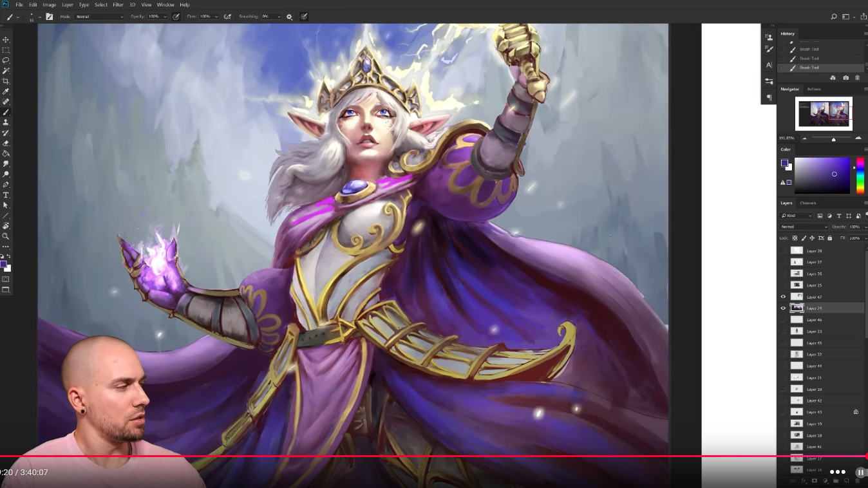
Task: Select the Brush tool in toolbox
Action: tap(6, 112)
